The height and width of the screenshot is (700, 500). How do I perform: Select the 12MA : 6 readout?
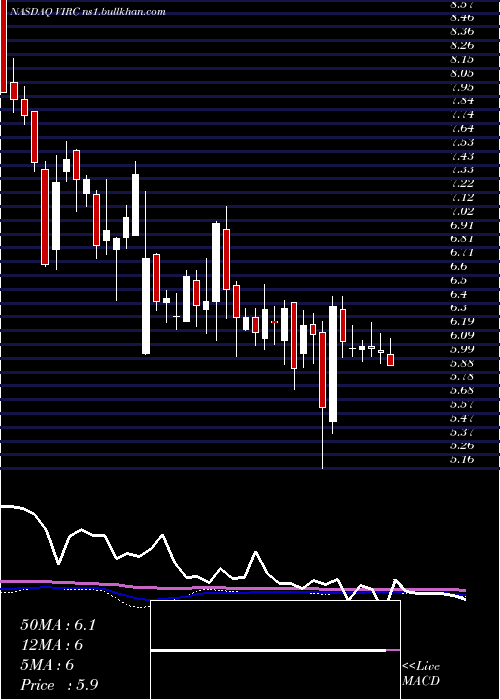[52, 645]
